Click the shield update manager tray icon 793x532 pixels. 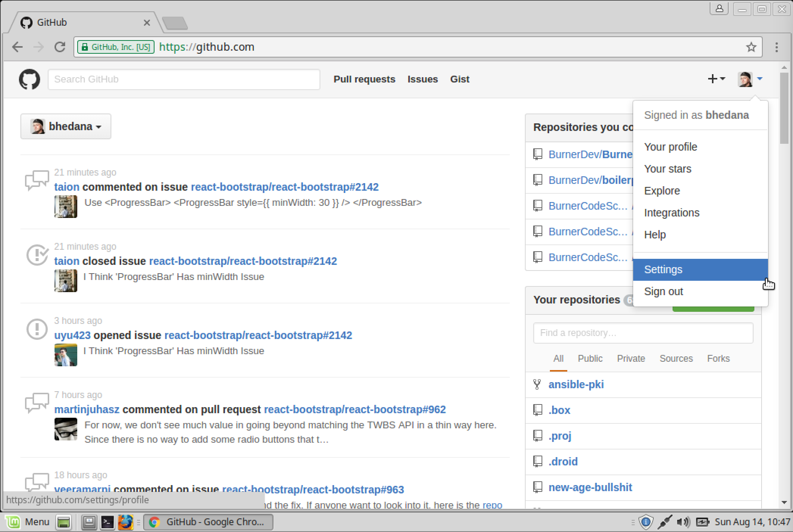tap(646, 522)
